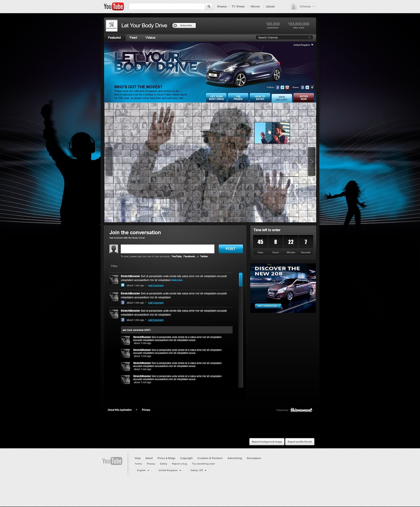
Task: Click Add Comment under the first comment
Action: pyautogui.click(x=156, y=286)
